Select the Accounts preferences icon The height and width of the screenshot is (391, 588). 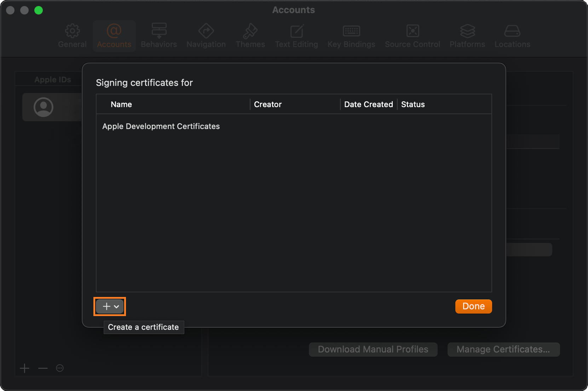click(x=114, y=36)
